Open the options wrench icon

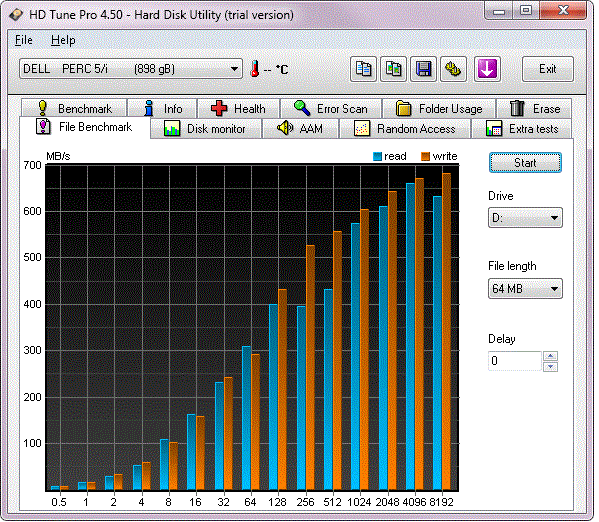pos(453,69)
